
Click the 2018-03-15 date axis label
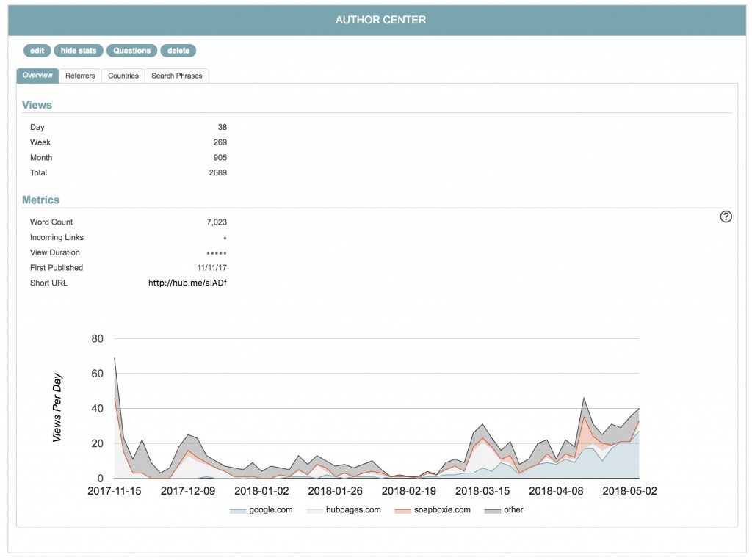(x=482, y=491)
